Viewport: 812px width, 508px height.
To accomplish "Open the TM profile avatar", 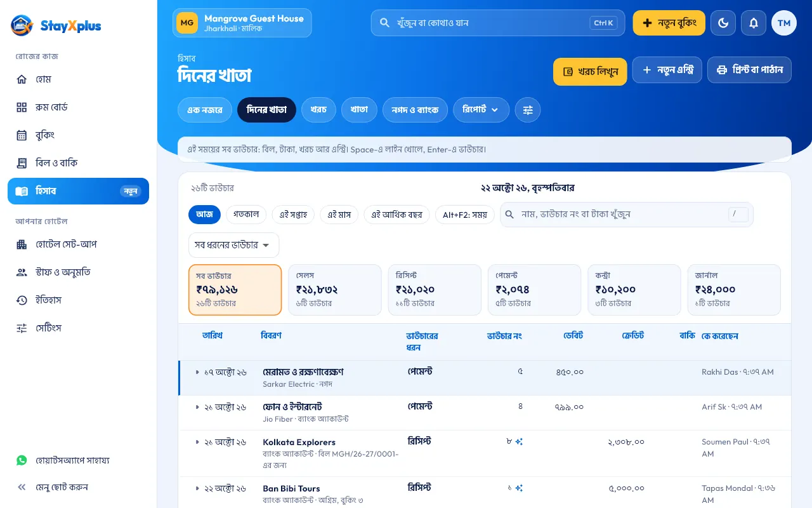I will tap(784, 23).
